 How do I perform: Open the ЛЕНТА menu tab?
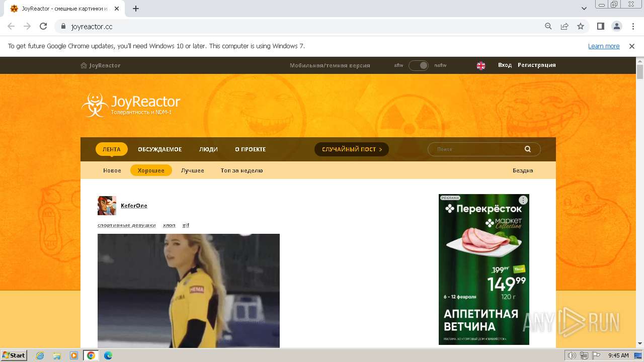[x=112, y=149]
